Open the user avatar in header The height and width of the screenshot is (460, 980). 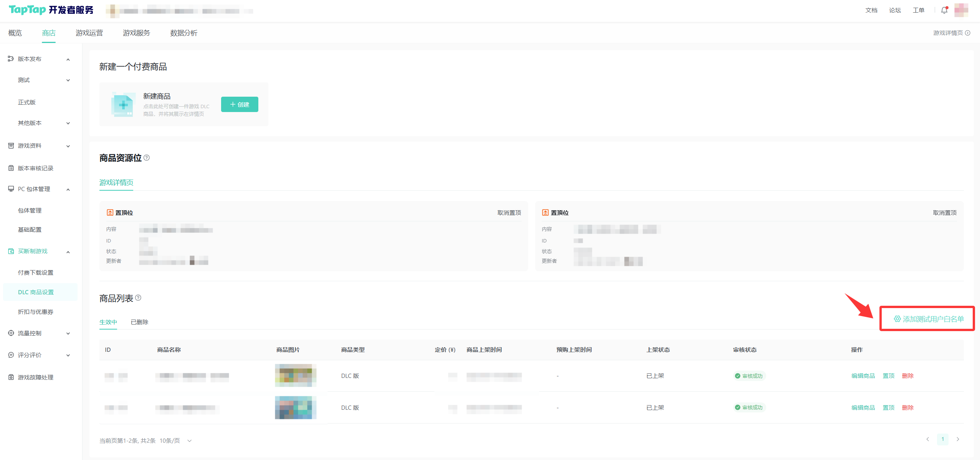pos(961,10)
